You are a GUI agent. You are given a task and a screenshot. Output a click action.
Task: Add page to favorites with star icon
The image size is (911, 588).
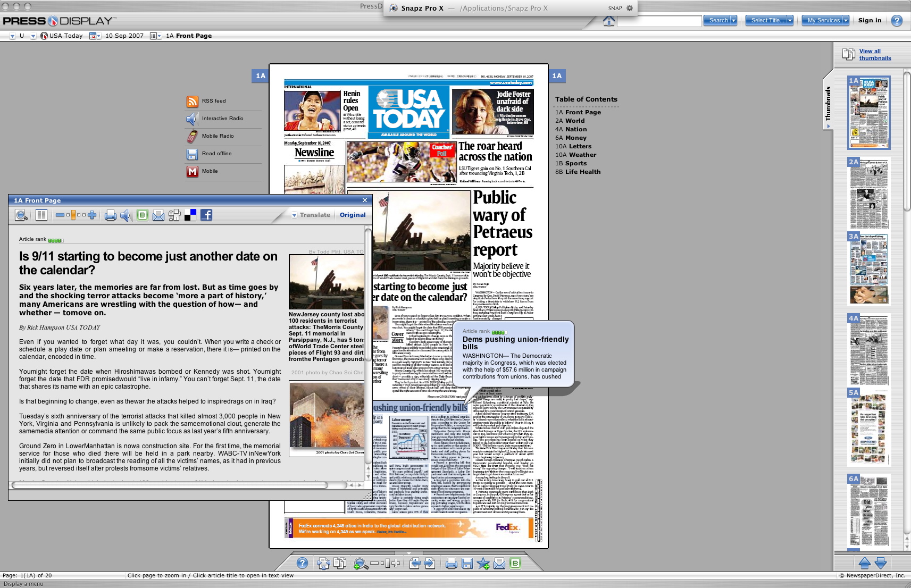(x=483, y=564)
